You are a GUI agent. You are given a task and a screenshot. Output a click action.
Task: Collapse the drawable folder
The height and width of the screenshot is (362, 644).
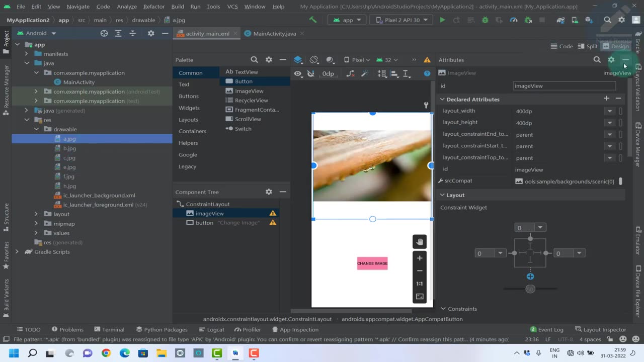point(36,129)
